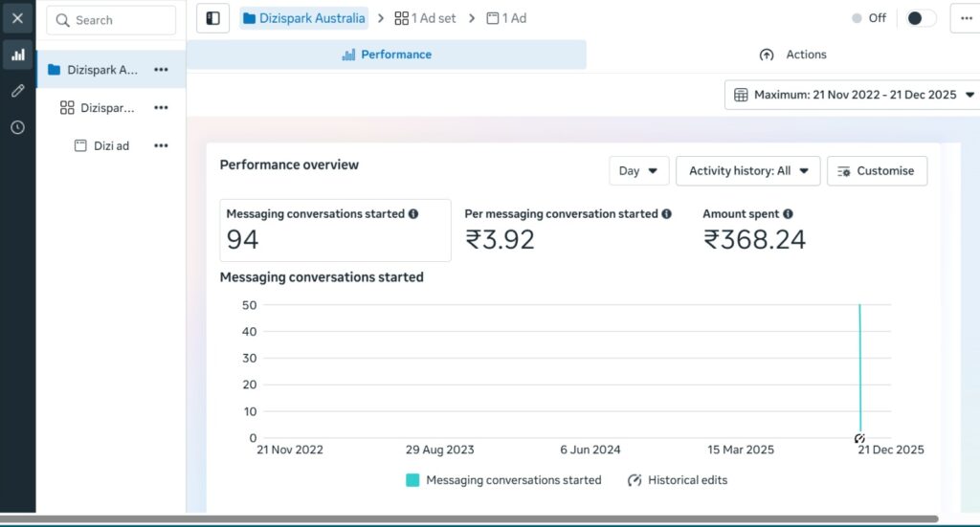Open the Activity history: All dropdown

click(x=747, y=171)
